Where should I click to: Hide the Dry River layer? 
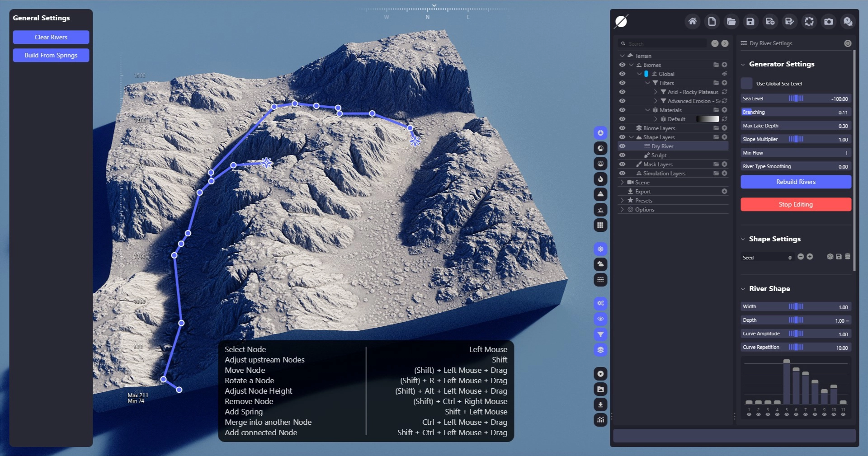click(x=623, y=146)
